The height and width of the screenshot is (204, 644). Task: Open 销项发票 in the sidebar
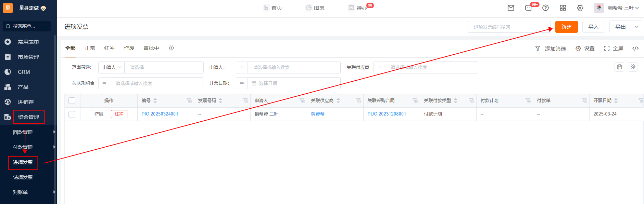pyautogui.click(x=23, y=177)
